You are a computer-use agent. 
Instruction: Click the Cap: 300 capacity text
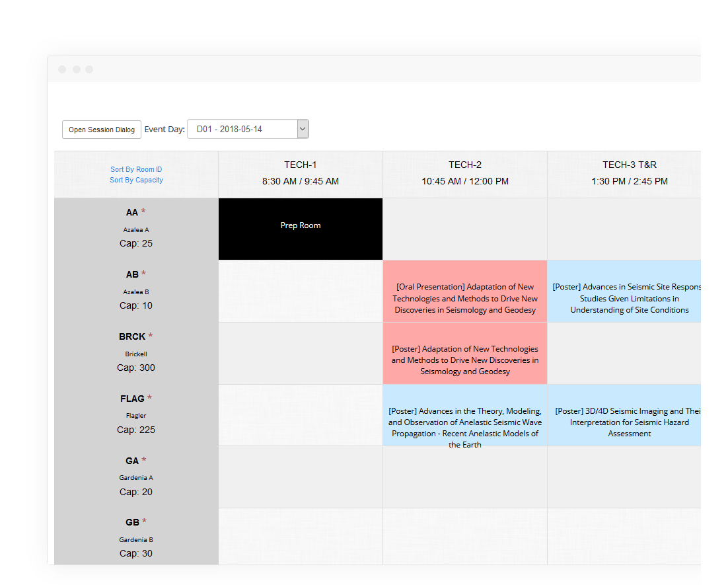pos(136,368)
